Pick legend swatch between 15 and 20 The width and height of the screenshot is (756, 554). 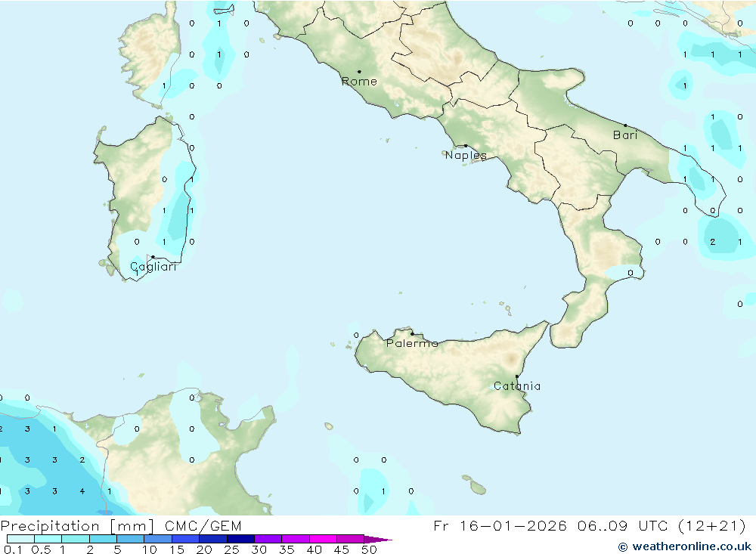click(x=186, y=539)
